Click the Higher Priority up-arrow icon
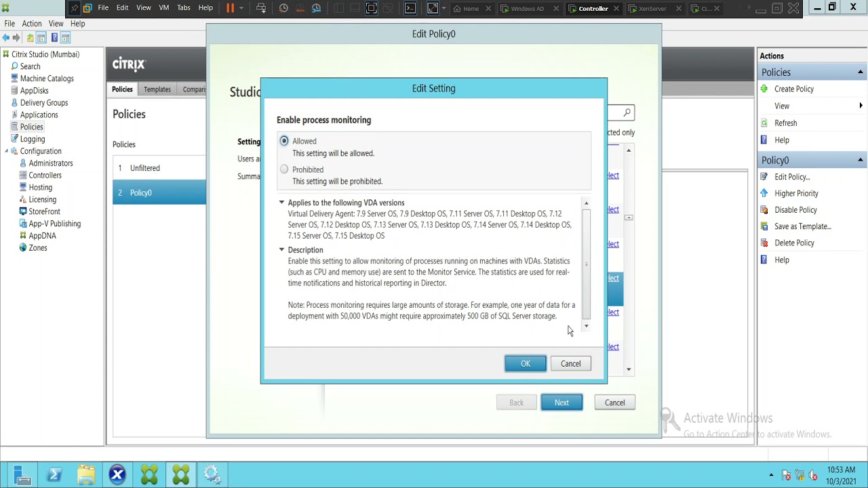The image size is (868, 488). point(764,193)
